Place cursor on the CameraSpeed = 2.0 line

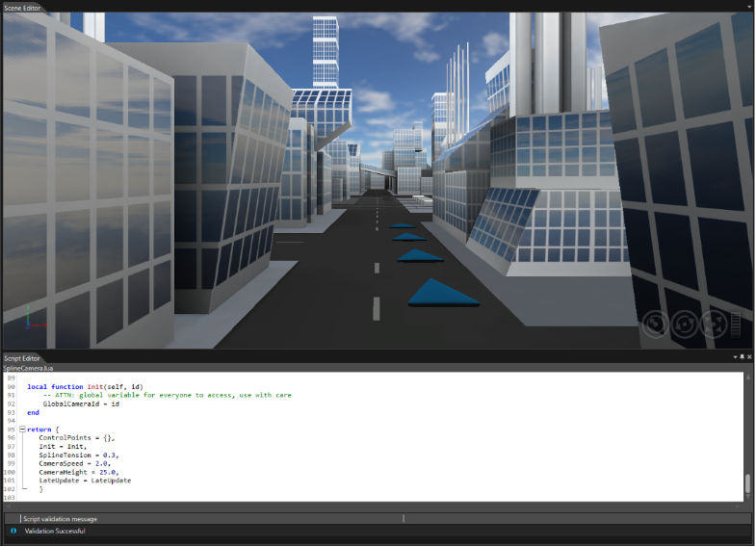point(75,463)
